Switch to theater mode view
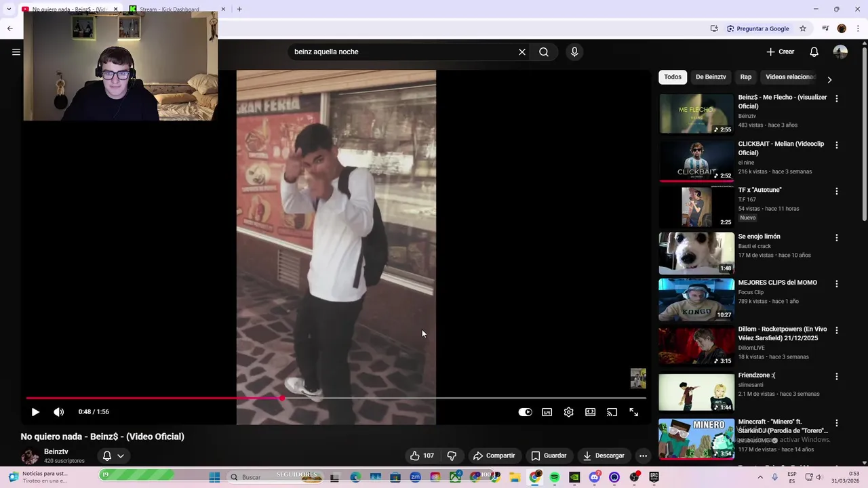 [591, 412]
